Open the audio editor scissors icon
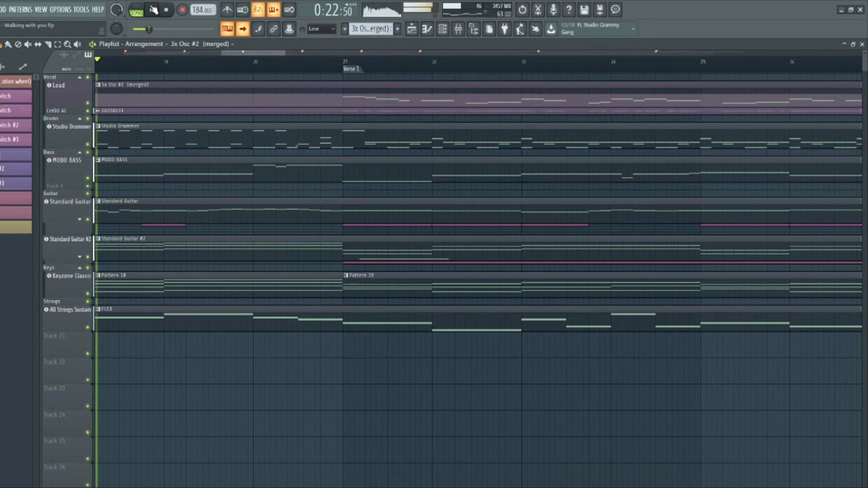The width and height of the screenshot is (868, 488). (537, 10)
